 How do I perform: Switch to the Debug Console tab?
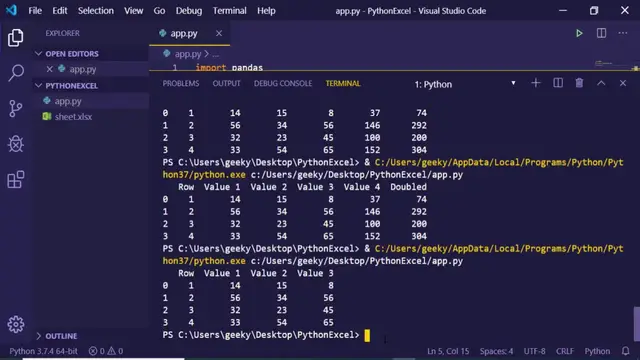click(x=283, y=83)
